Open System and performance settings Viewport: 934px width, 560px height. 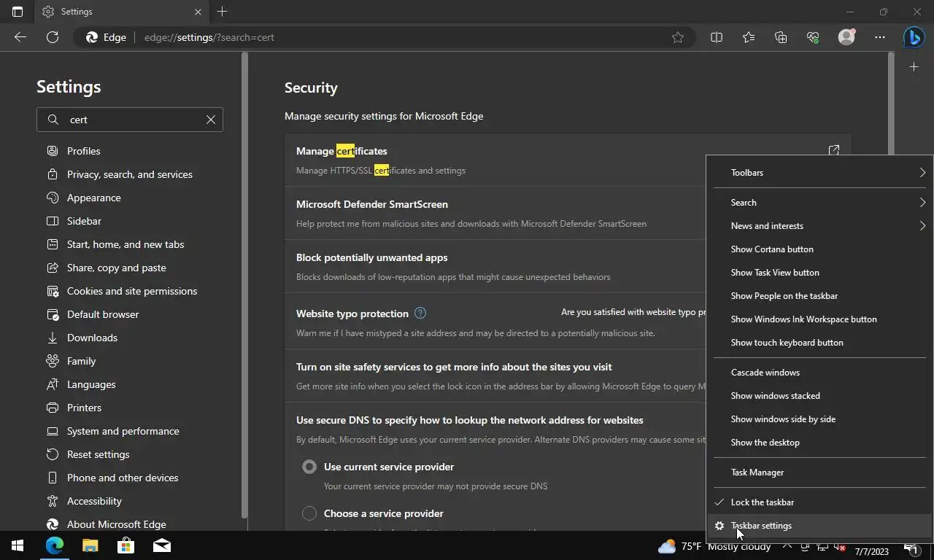[123, 431]
